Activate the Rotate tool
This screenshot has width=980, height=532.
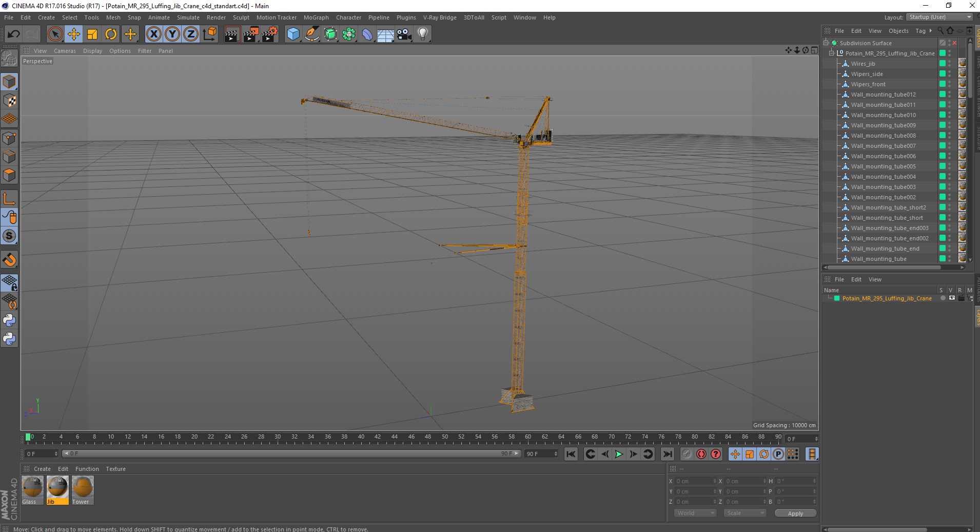[111, 34]
